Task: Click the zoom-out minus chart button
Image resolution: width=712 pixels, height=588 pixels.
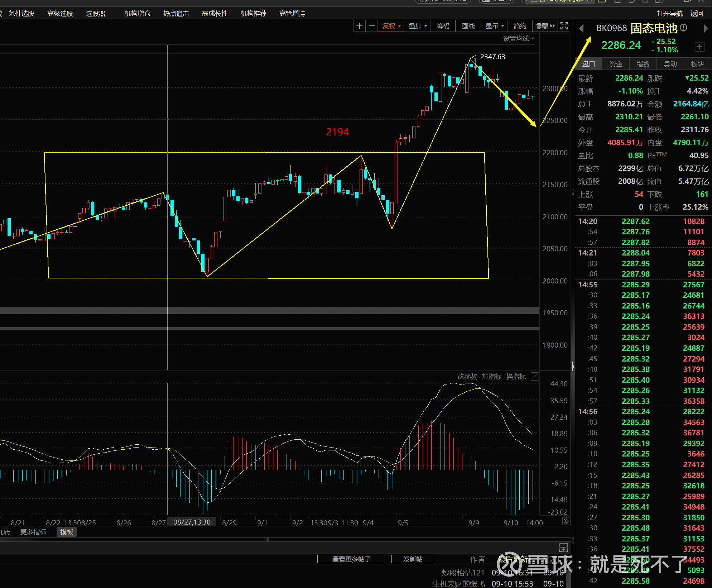Action: click(372, 26)
